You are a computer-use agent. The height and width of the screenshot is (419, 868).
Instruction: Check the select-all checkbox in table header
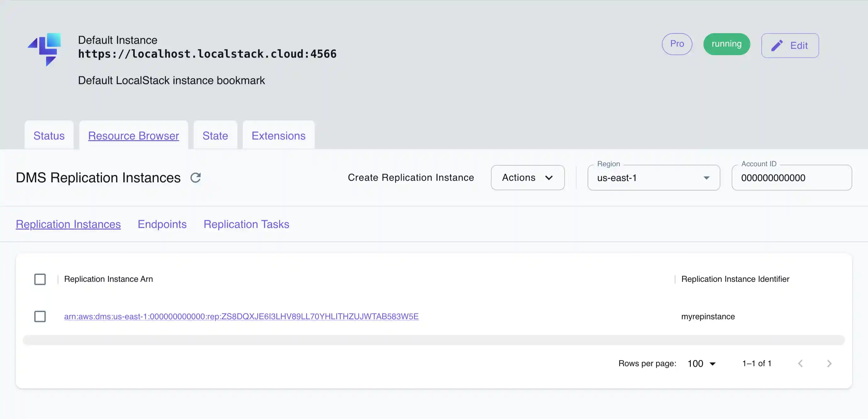40,279
